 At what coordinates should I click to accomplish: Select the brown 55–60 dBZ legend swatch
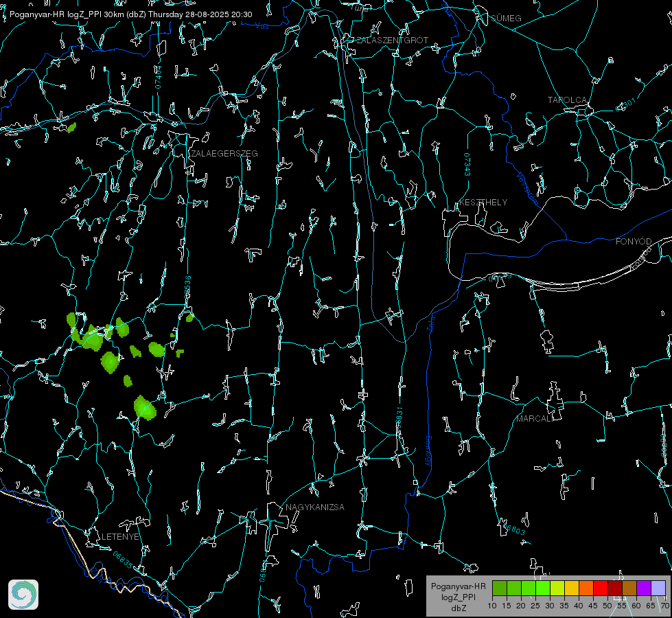click(x=629, y=588)
